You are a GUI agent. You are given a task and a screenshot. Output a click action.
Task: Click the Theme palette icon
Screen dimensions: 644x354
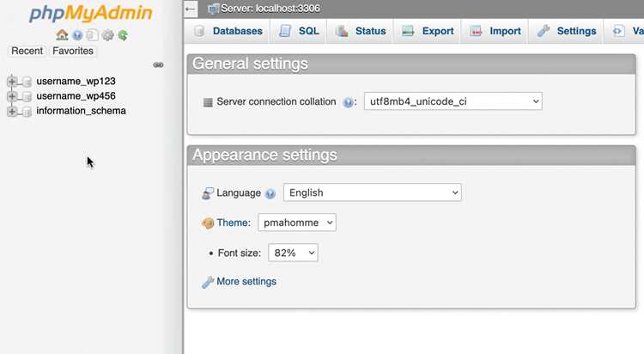pos(208,223)
